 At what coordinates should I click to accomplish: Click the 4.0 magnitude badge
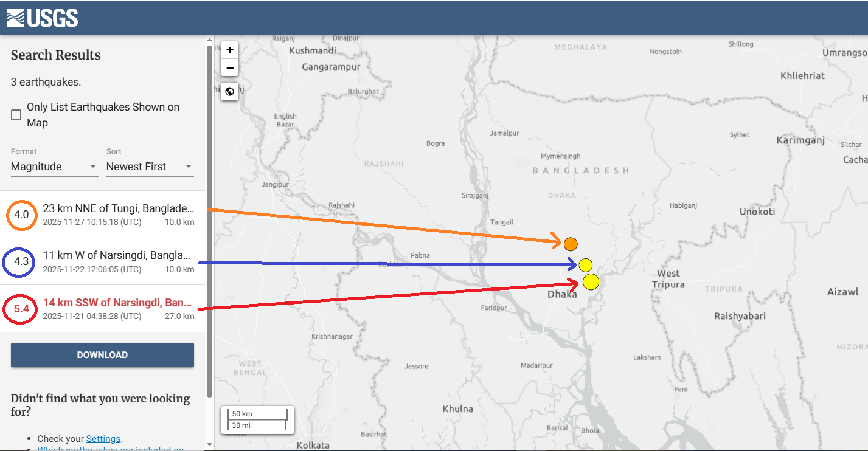click(x=21, y=215)
